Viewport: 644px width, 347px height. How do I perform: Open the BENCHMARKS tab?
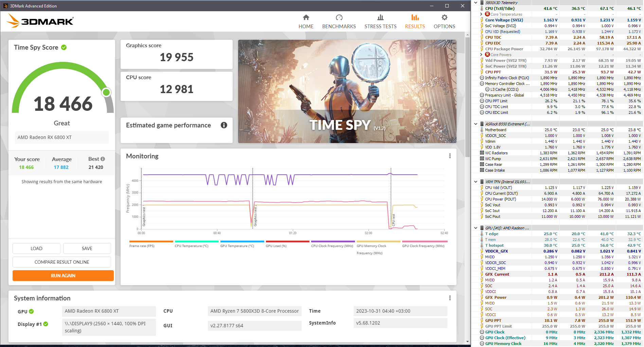point(339,21)
